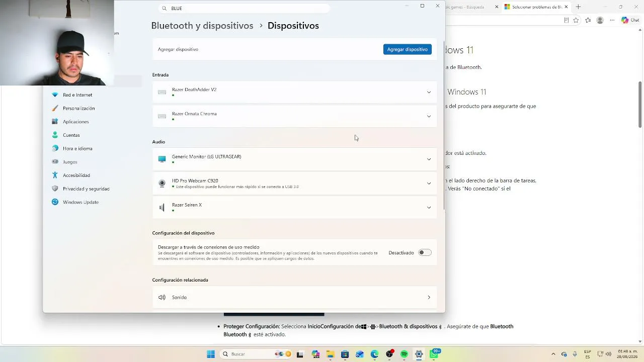Expand the Razer Ornata Chroma device row

pyautogui.click(x=294, y=116)
